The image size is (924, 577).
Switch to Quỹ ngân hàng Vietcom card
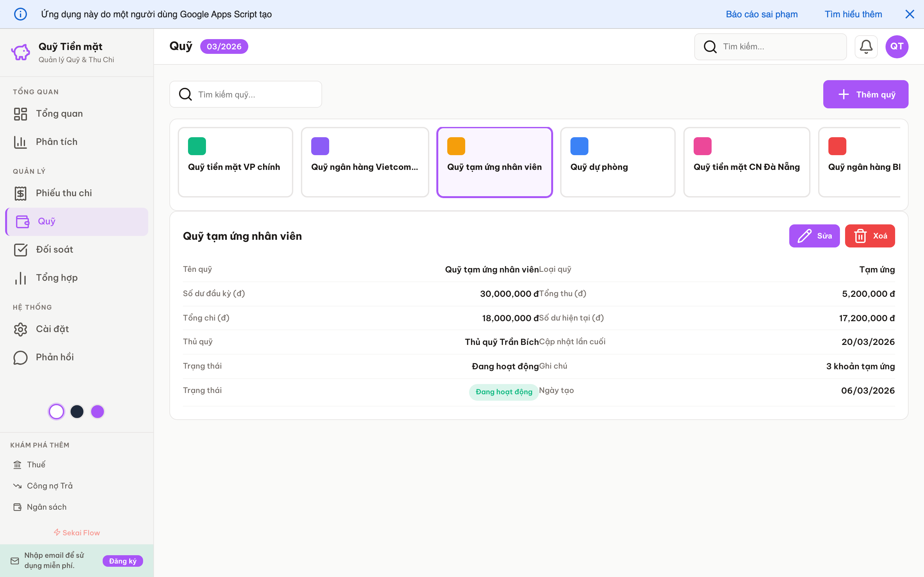click(365, 162)
